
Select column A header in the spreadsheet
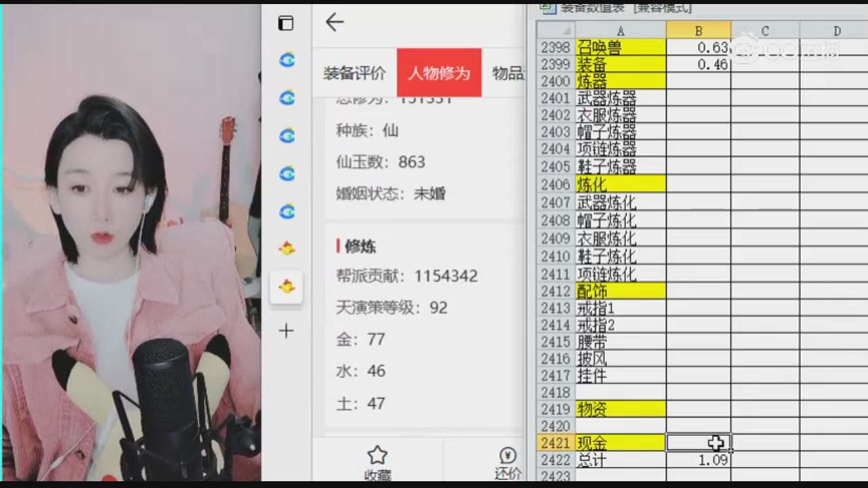pos(620,30)
